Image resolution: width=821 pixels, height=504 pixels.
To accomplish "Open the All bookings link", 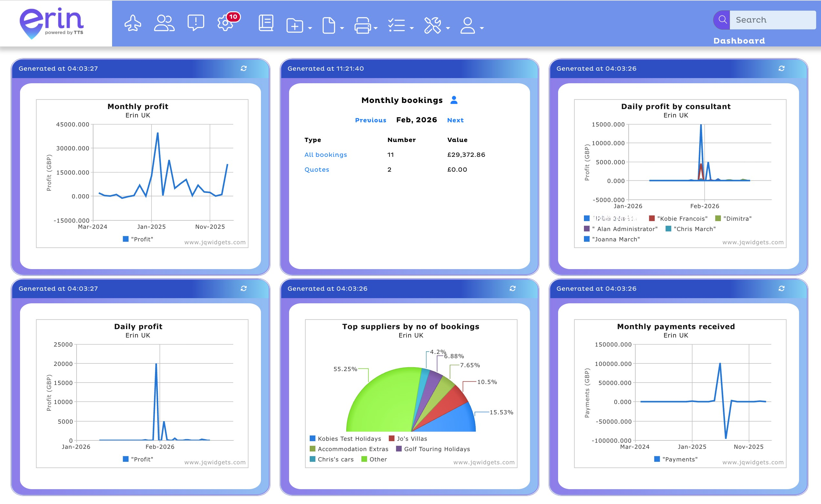I will (325, 154).
